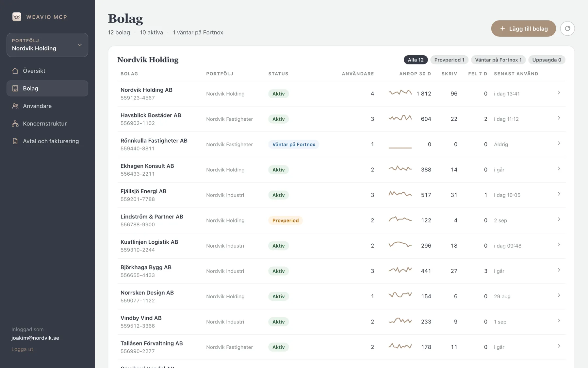The height and width of the screenshot is (368, 588).
Task: Click the Lägg till bolag button
Action: coord(523,28)
